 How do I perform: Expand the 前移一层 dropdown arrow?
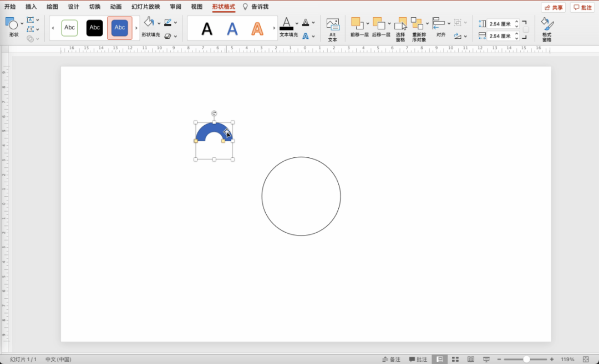coord(368,23)
